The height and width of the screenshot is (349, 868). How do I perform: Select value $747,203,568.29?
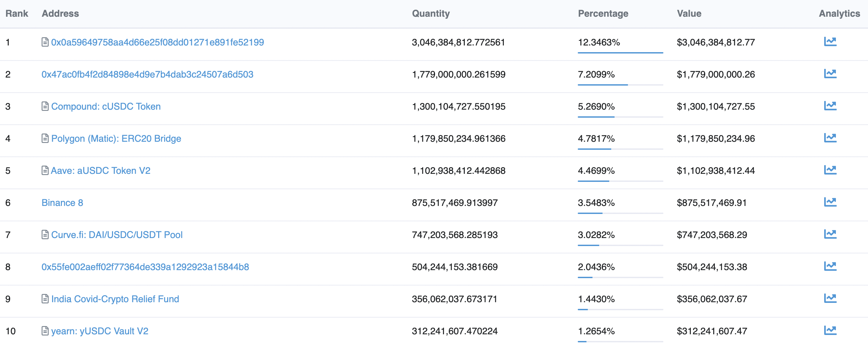coord(712,235)
